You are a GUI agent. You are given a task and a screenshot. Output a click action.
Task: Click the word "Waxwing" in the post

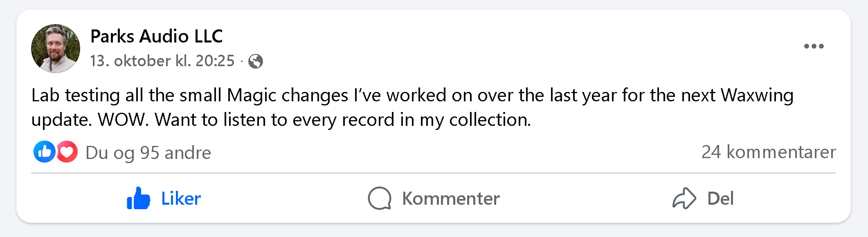pos(757,95)
